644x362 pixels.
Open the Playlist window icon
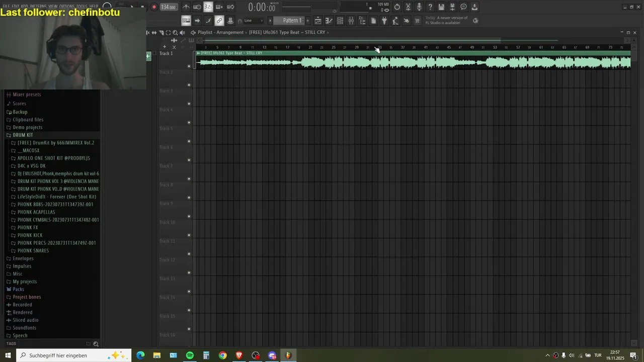(318, 21)
